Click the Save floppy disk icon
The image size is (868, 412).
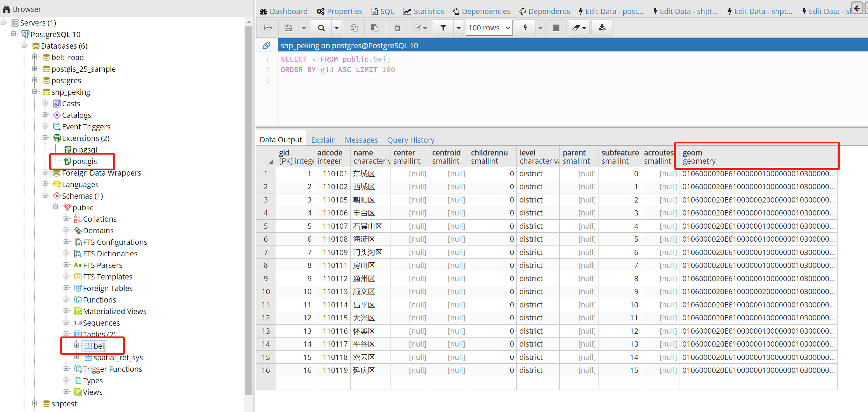tap(288, 28)
